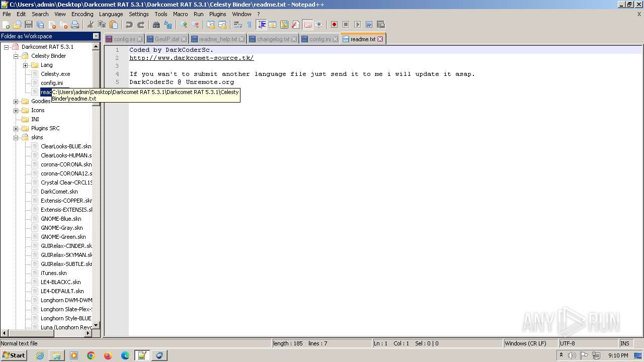Close the Folder as Workspace panel
This screenshot has height=362, width=644.
pos(96,36)
